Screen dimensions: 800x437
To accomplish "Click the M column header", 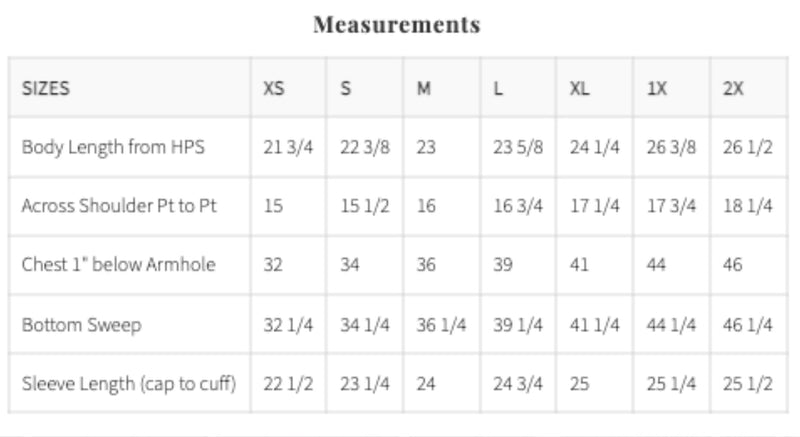I will pos(424,88).
